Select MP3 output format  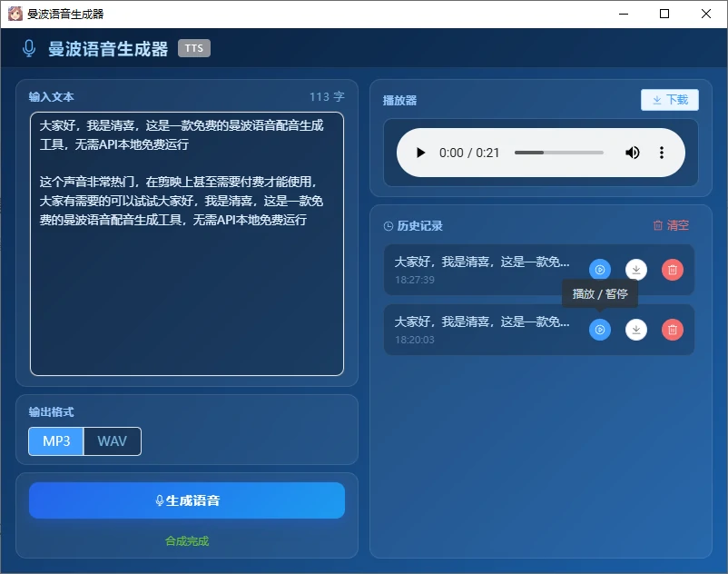tap(56, 441)
